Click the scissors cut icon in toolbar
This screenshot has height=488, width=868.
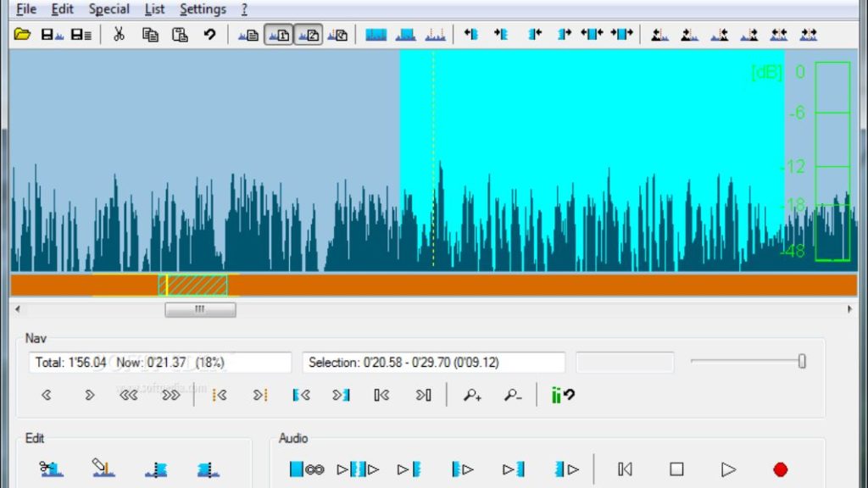pos(119,35)
